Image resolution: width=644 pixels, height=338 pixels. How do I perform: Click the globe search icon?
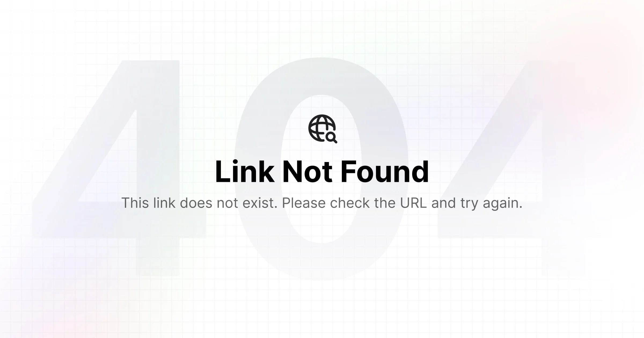pyautogui.click(x=322, y=129)
